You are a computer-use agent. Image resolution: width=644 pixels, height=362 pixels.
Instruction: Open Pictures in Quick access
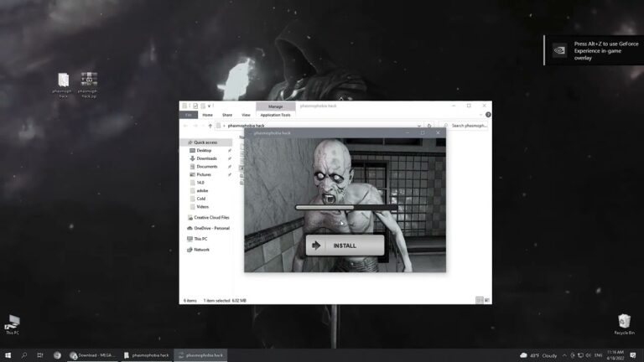pyautogui.click(x=203, y=174)
